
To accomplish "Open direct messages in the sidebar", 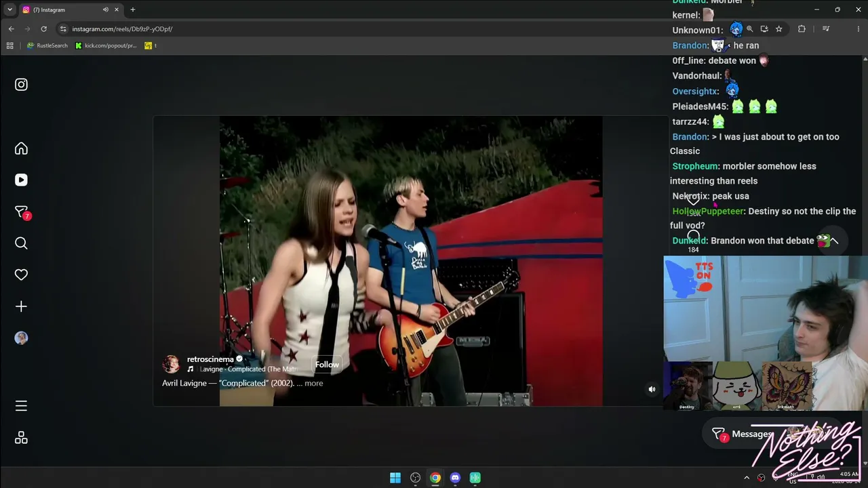I will point(22,212).
